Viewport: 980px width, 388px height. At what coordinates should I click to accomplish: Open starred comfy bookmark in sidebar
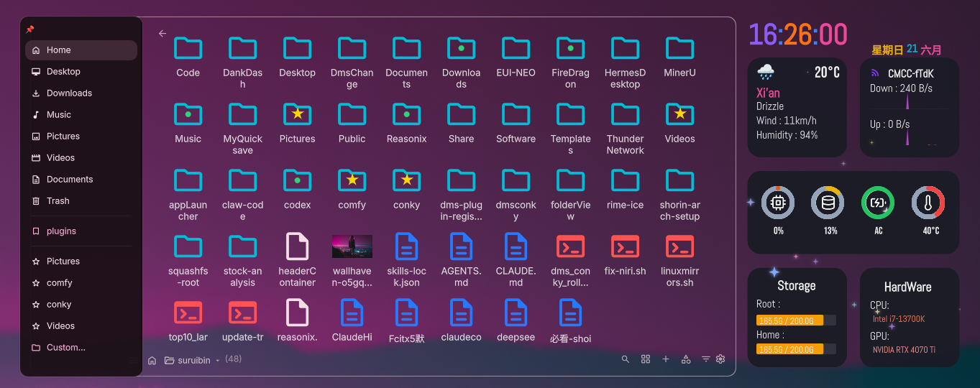tap(81, 283)
